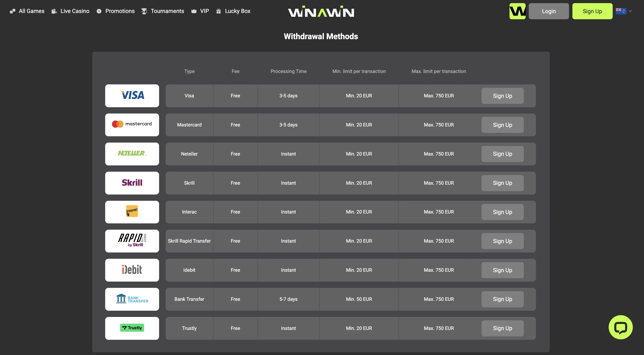
Task: Click Trustly type cell
Action: pyautogui.click(x=189, y=328)
